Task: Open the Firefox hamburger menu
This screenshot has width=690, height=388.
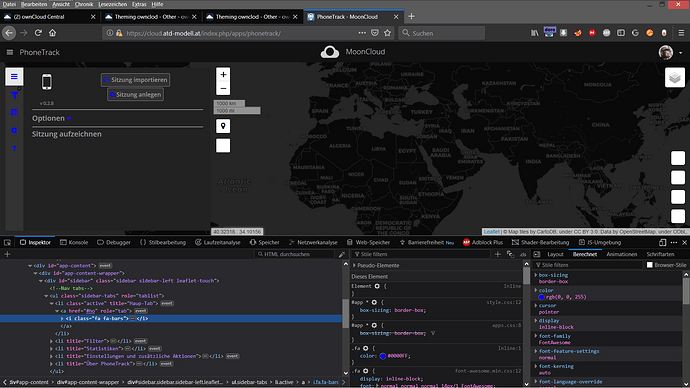Action: coord(681,33)
